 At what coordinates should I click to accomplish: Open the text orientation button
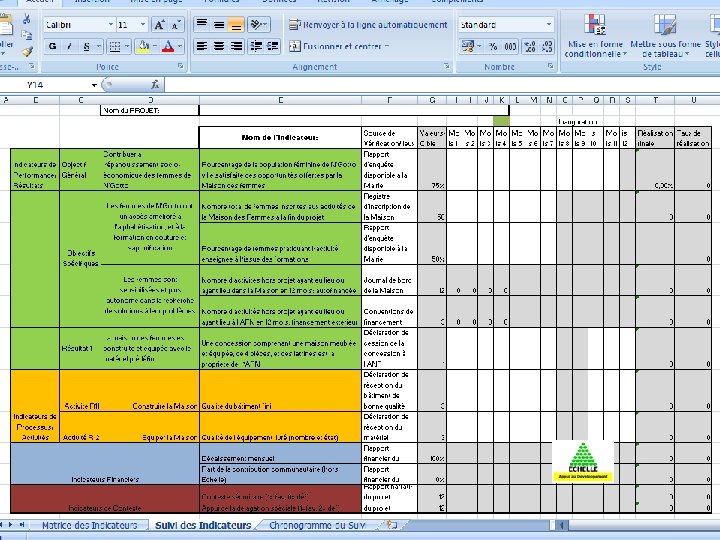tap(259, 25)
